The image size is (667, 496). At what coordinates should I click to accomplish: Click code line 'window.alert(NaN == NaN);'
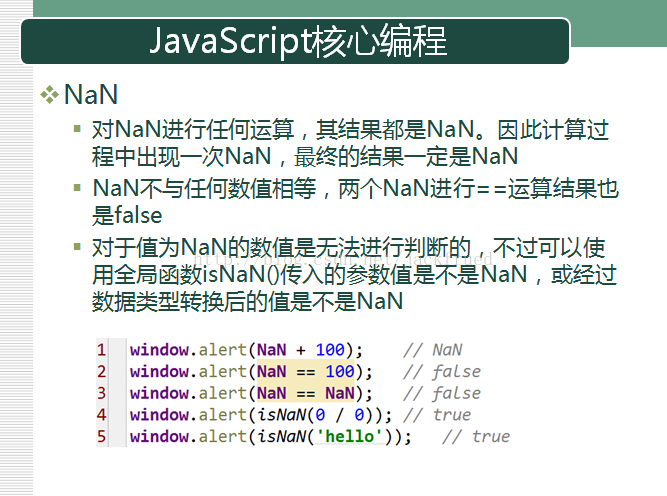(251, 393)
